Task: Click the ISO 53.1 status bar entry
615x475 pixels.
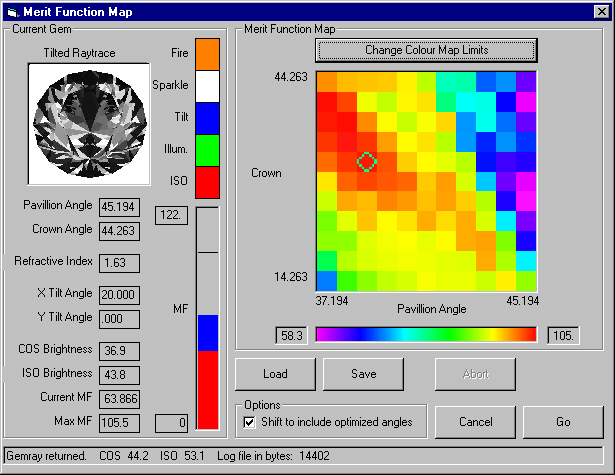Action: 182,456
